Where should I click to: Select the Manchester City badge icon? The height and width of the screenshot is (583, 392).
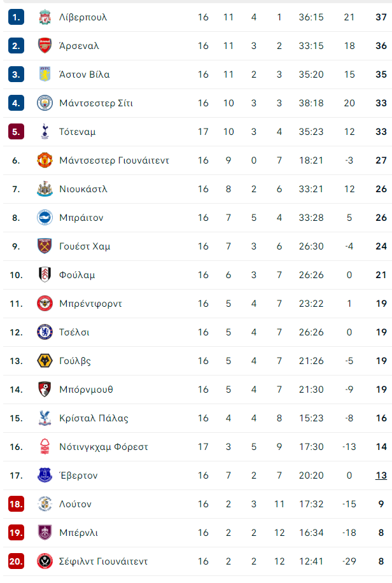(x=45, y=103)
